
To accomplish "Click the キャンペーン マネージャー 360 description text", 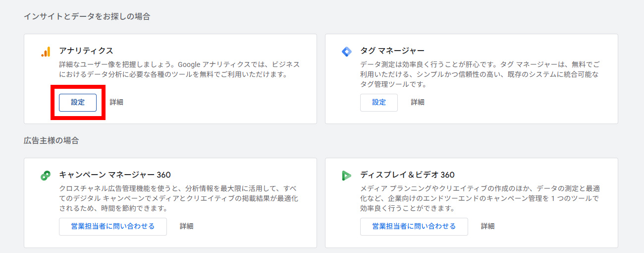I will coord(179,198).
